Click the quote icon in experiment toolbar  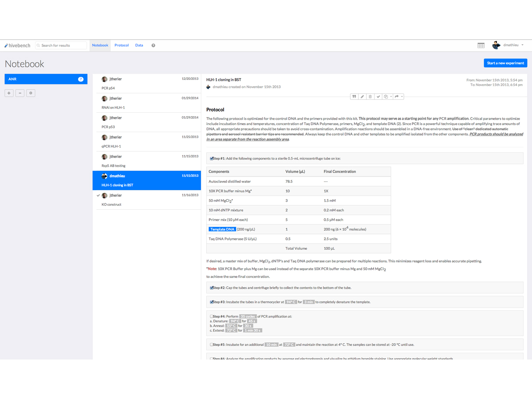[x=354, y=97]
